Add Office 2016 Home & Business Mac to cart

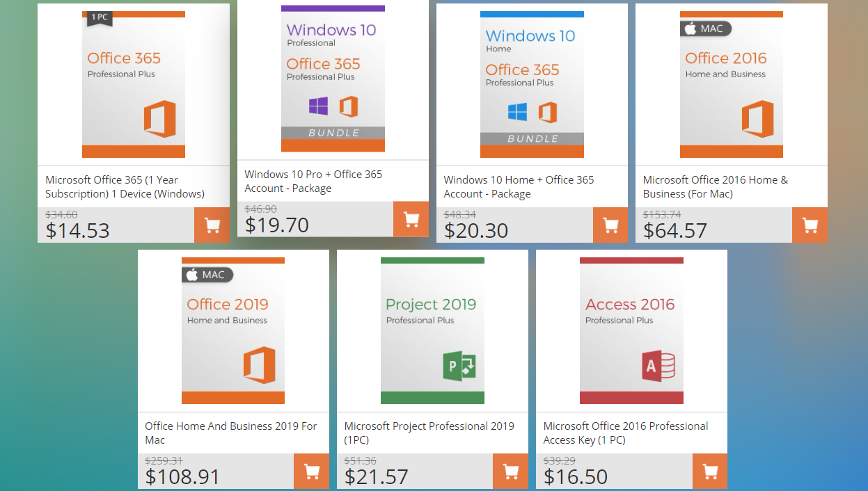coord(810,225)
